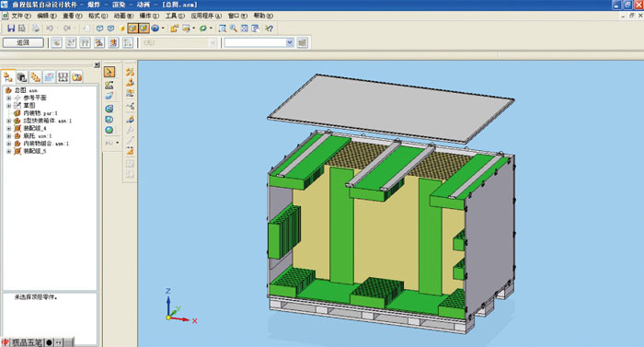Expand the 内装物组合.asm:1 tree node

[8, 144]
